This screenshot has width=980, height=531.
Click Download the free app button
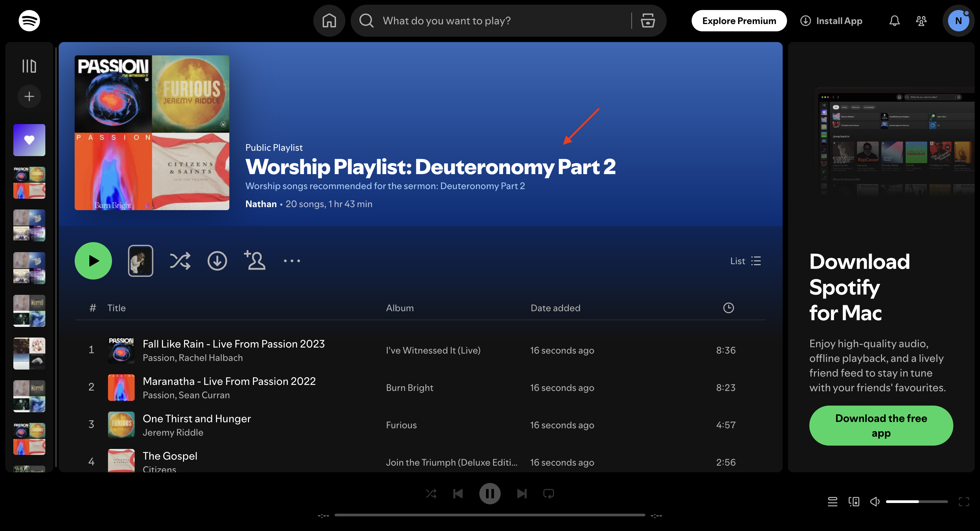[x=881, y=426]
